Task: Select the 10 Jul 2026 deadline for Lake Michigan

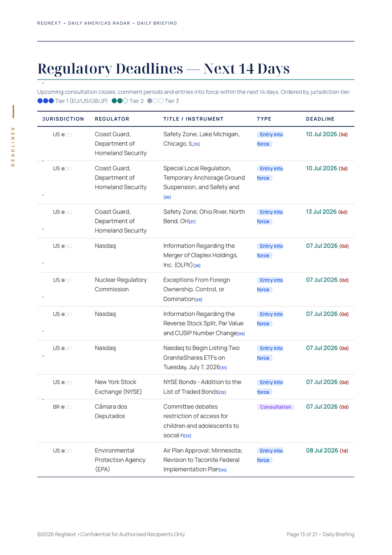Action: [327, 134]
